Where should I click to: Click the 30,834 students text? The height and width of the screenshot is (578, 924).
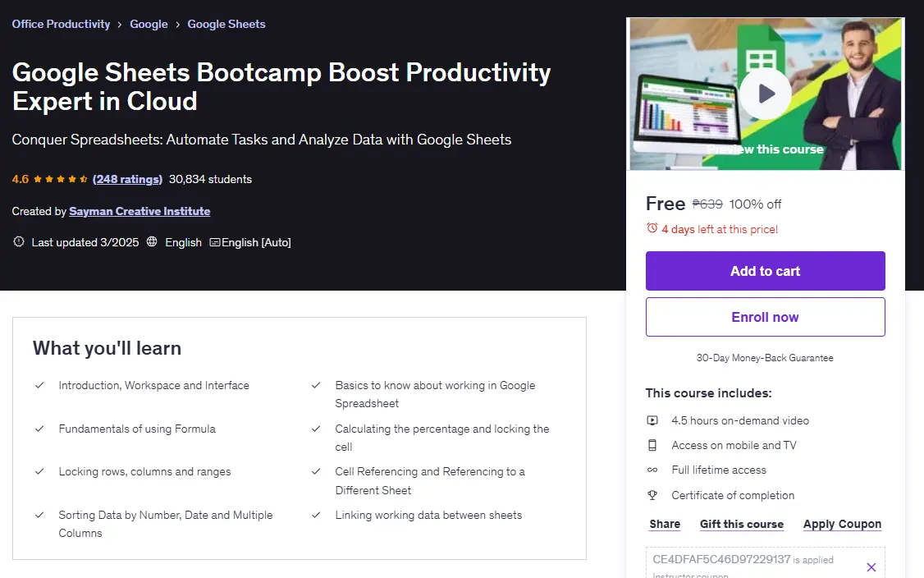(210, 179)
